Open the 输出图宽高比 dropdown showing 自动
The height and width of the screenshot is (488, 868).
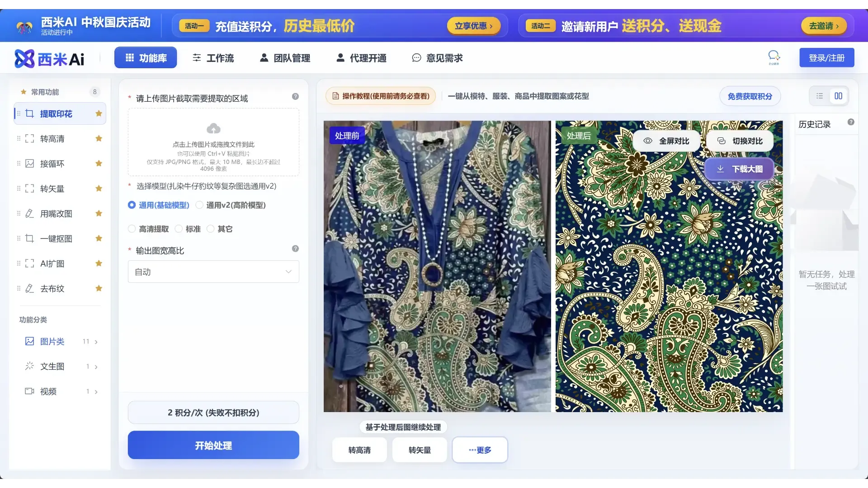[x=213, y=272]
